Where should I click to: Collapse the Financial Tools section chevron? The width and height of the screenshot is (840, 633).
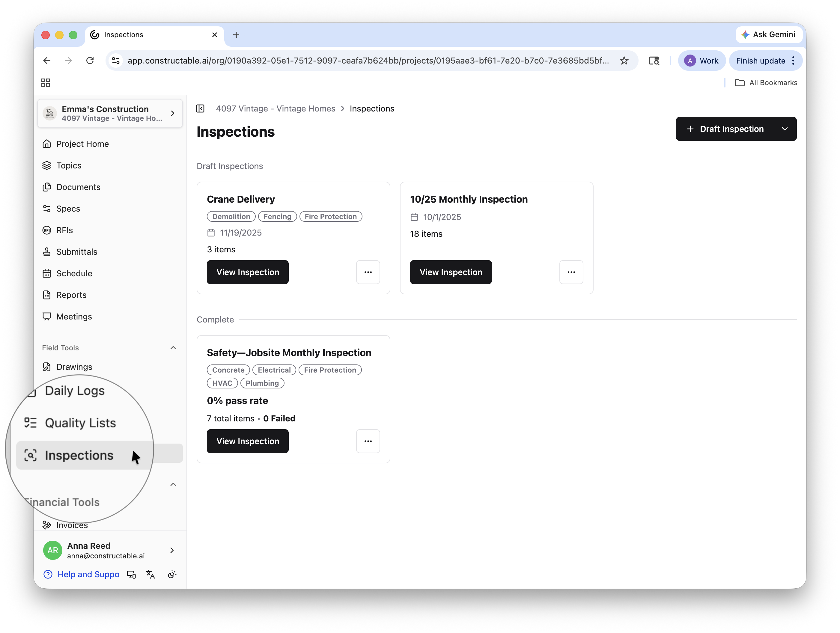(173, 485)
